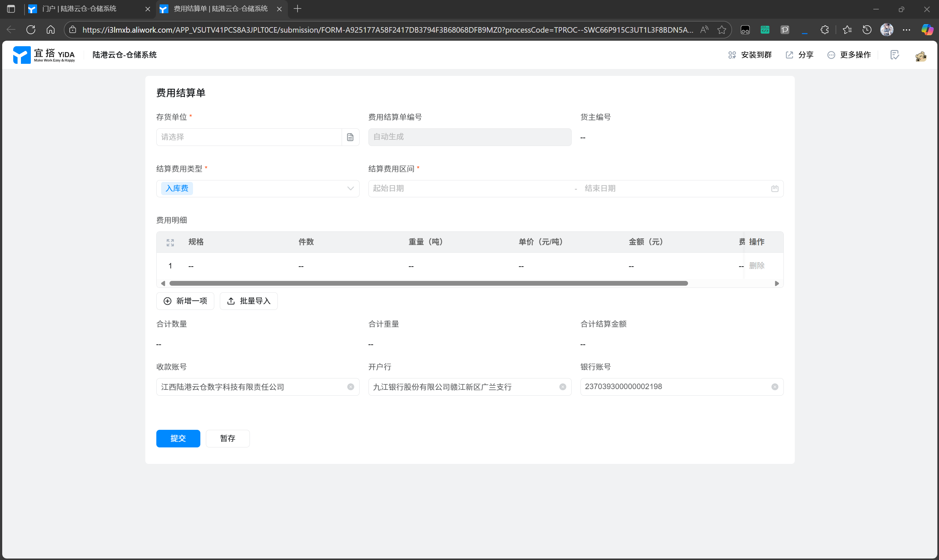
Task: Click the calendar icon in 结算费用区间
Action: 774,189
